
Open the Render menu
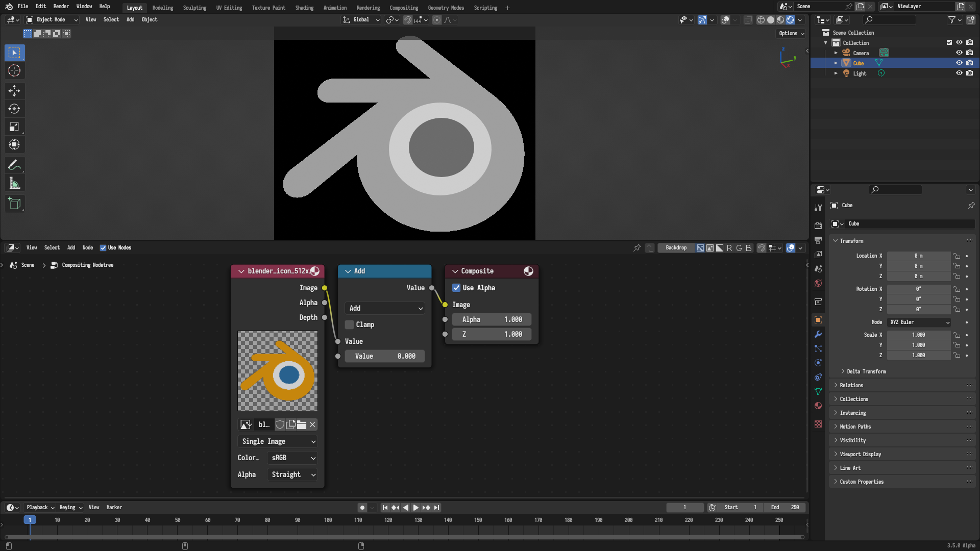tap(61, 6)
